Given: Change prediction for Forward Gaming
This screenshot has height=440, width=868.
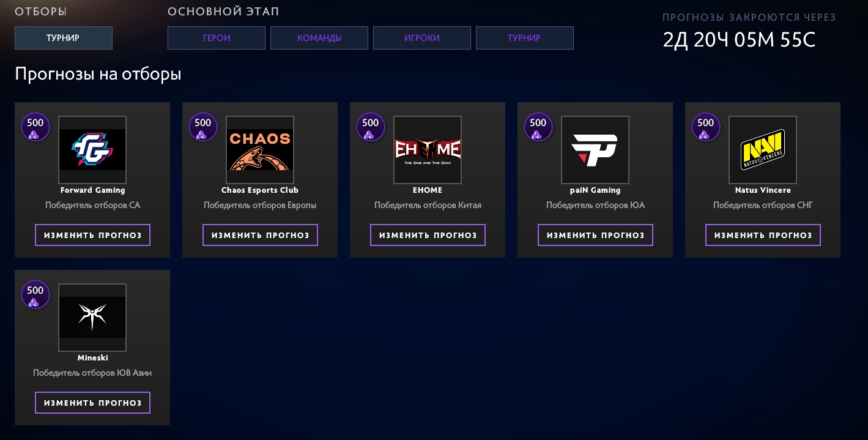Looking at the screenshot, I should coord(92,235).
